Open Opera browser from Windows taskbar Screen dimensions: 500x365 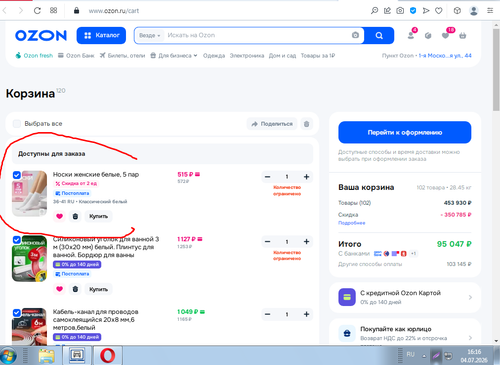pyautogui.click(x=108, y=355)
